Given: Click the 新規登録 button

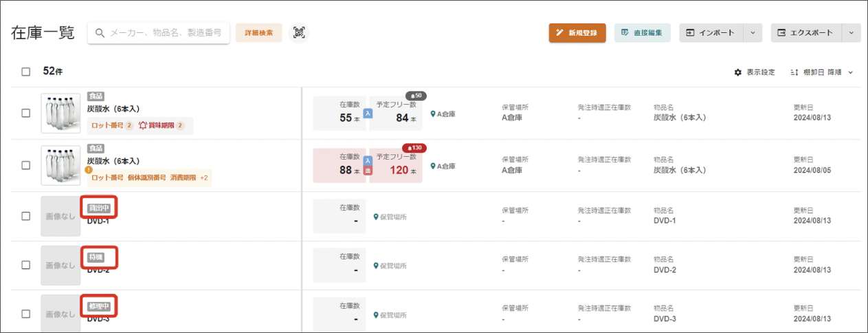Looking at the screenshot, I should point(577,33).
